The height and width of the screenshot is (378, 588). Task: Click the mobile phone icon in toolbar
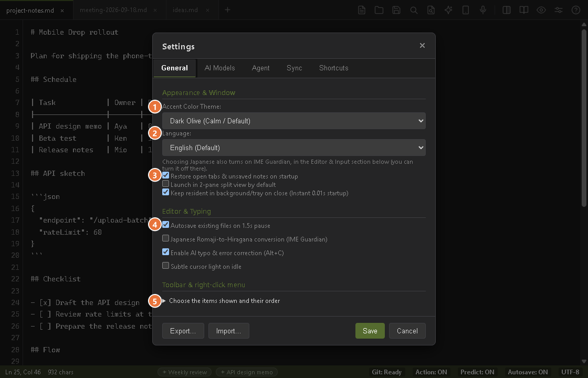pyautogui.click(x=465, y=10)
